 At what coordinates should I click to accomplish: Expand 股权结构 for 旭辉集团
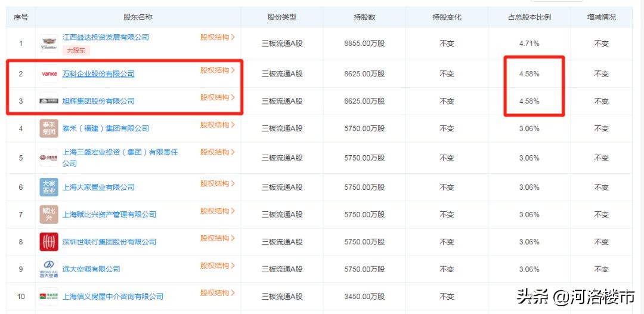click(x=218, y=97)
